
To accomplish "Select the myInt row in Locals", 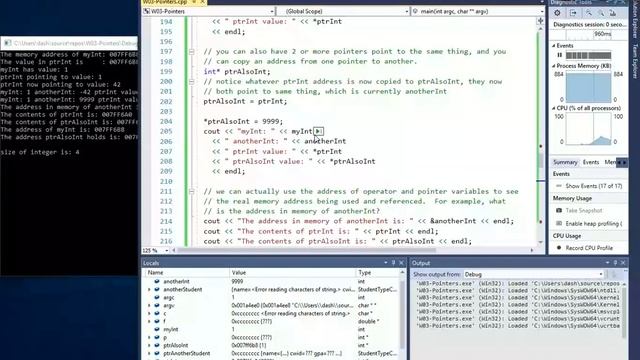I will tap(271, 329).
